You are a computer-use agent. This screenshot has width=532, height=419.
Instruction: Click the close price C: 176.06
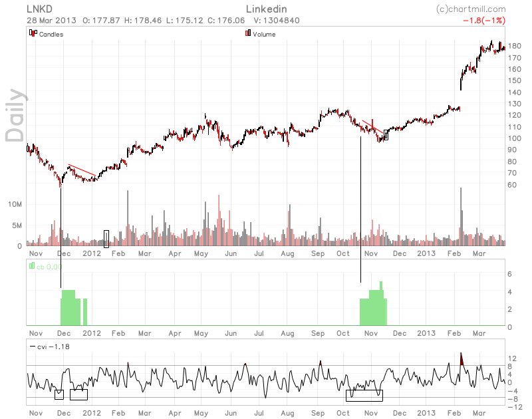(x=226, y=21)
